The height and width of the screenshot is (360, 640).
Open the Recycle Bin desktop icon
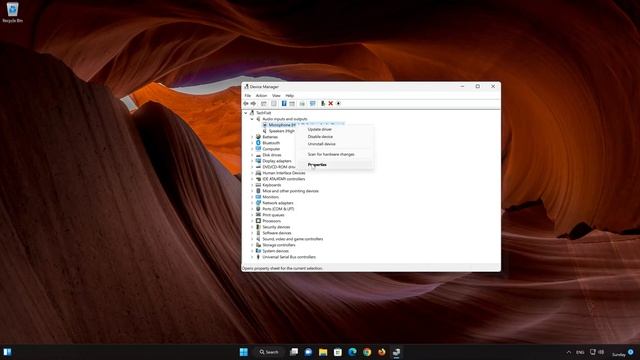(x=13, y=12)
